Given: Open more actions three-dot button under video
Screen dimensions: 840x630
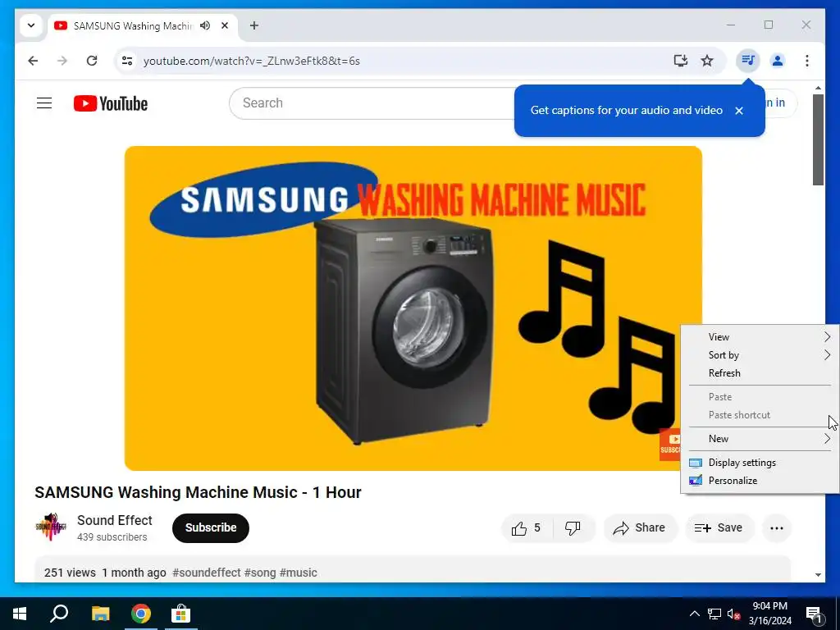Looking at the screenshot, I should pos(776,528).
